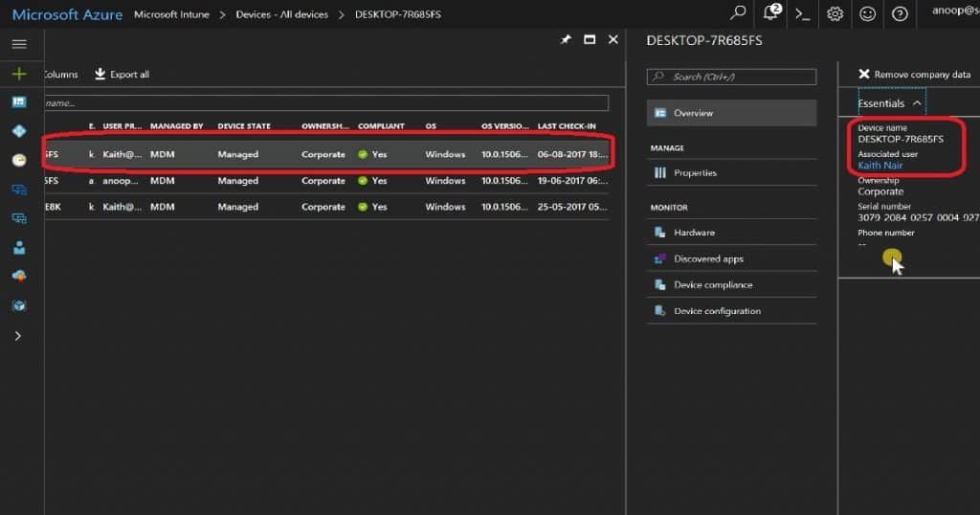Sort by MANAGED BY column header
Viewport: 980px width, 515px height.
tap(176, 126)
